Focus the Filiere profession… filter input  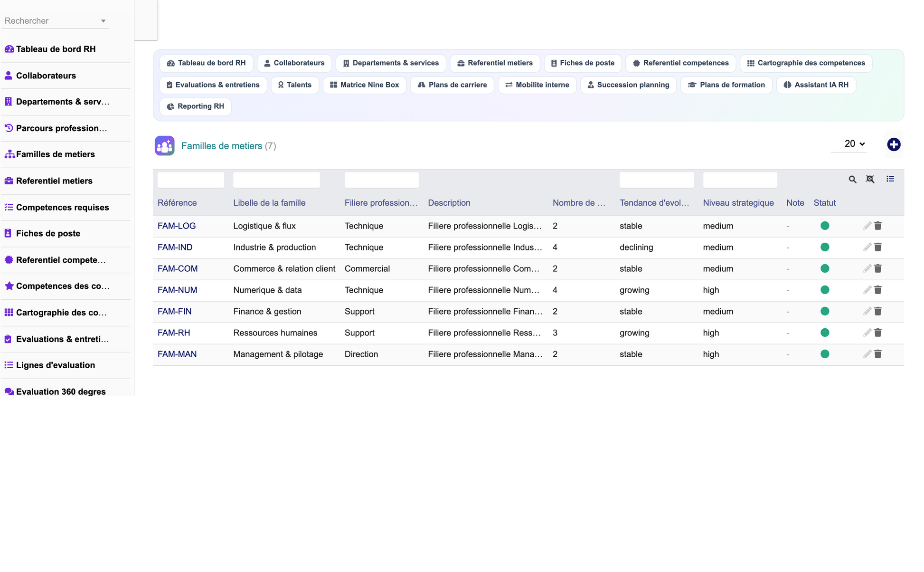tap(381, 180)
